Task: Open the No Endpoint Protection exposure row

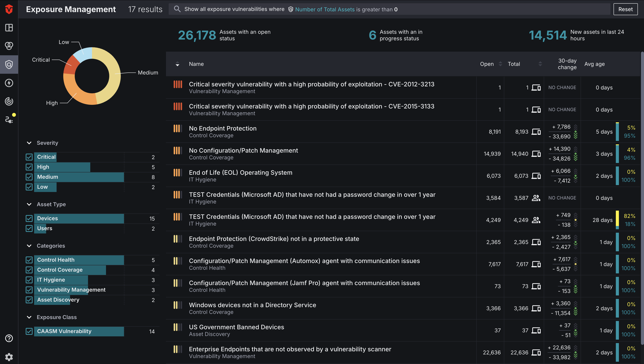Action: [223, 128]
